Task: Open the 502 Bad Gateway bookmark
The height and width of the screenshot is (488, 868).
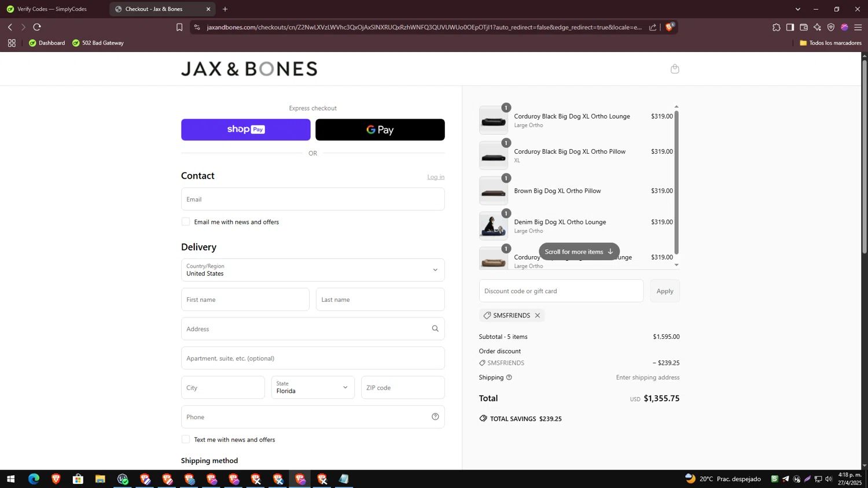Action: [x=98, y=43]
